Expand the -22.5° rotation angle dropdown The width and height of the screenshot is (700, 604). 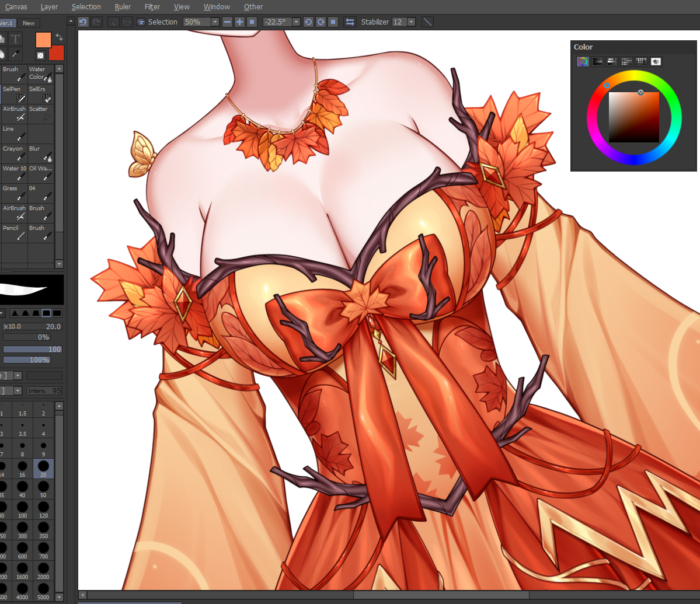[x=296, y=22]
